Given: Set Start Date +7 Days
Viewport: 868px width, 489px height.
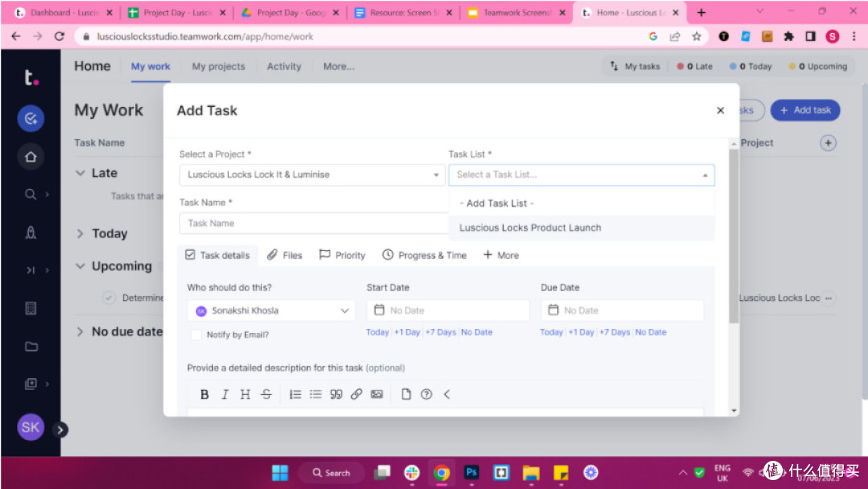Looking at the screenshot, I should 440,332.
